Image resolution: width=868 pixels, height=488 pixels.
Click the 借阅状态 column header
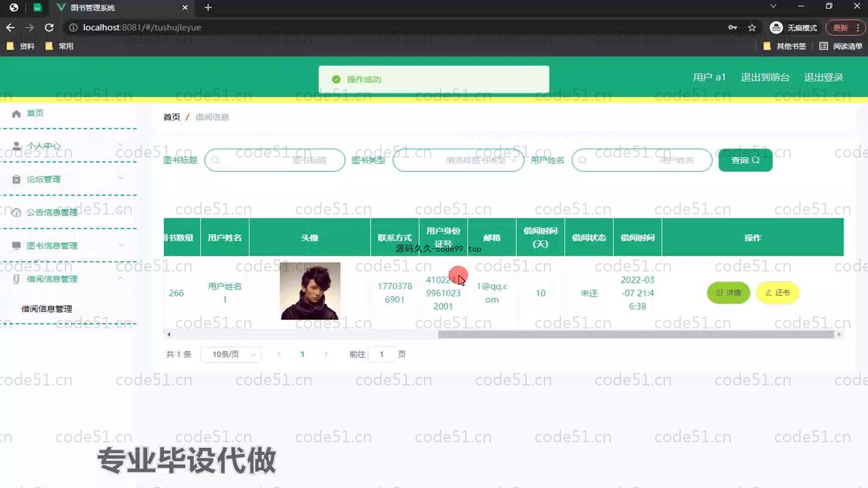click(x=589, y=238)
